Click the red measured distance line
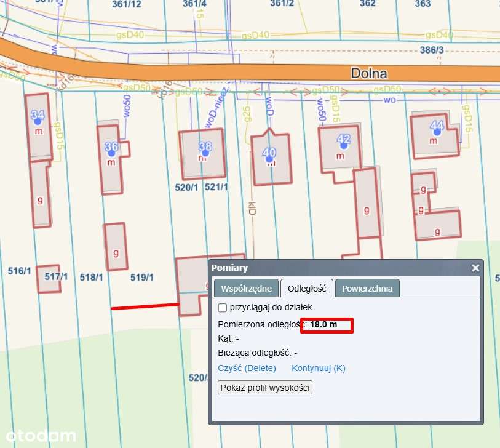The height and width of the screenshot is (448, 500). (145, 306)
